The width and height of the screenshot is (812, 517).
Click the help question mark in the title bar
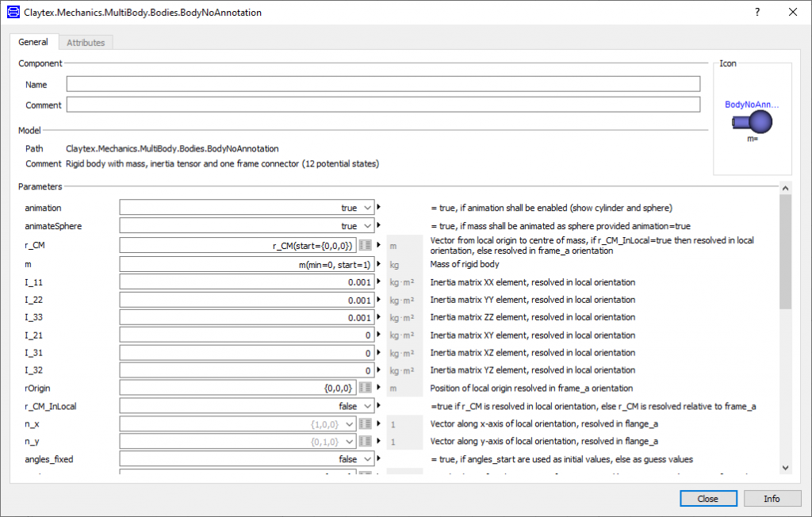tap(757, 12)
